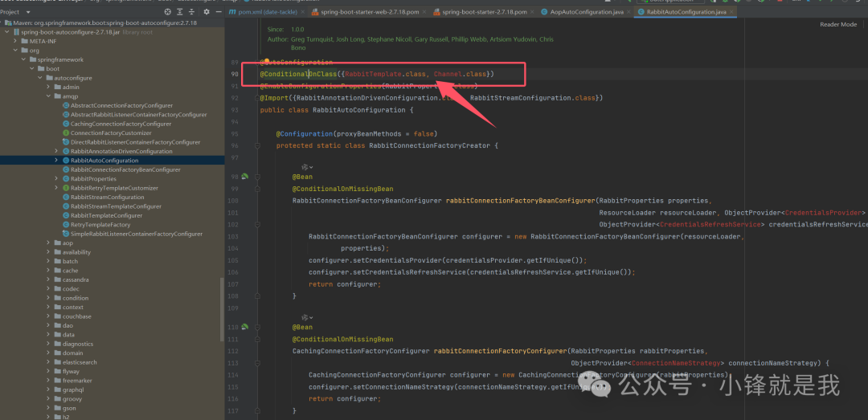Expand the aop package

point(48,243)
